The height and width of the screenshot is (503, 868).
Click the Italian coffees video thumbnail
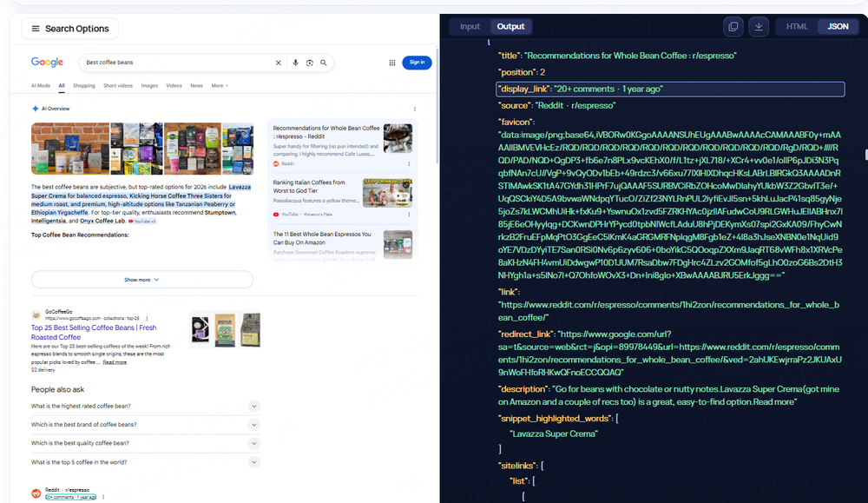click(x=387, y=193)
